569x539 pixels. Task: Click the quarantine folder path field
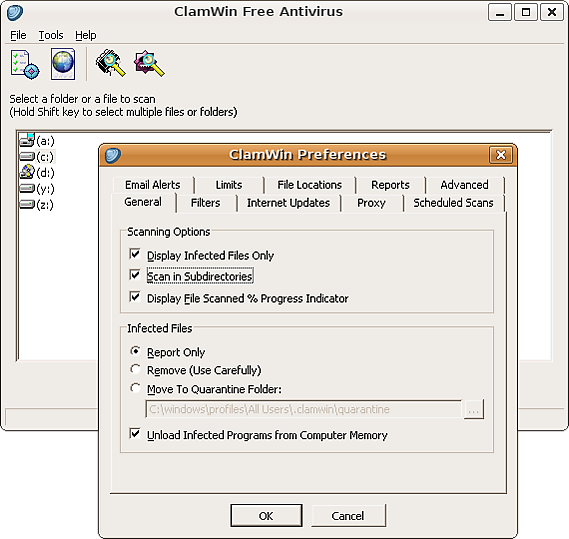303,409
